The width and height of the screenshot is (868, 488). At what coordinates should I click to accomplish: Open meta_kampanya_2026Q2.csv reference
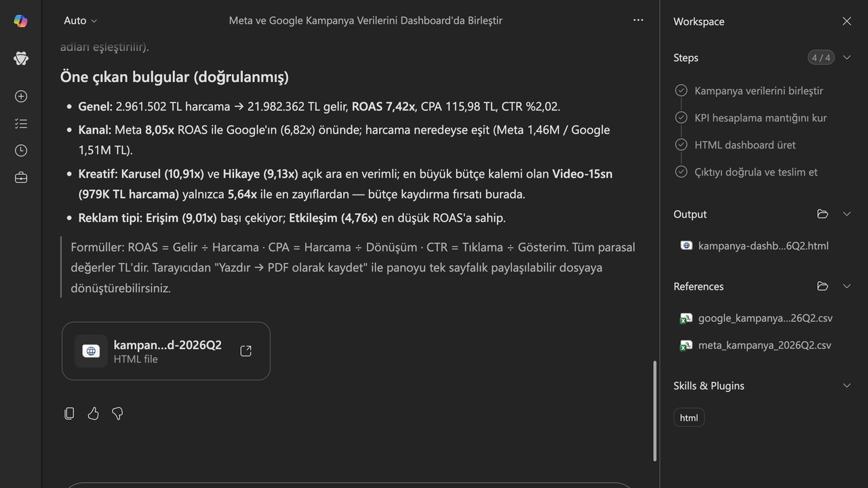point(755,345)
